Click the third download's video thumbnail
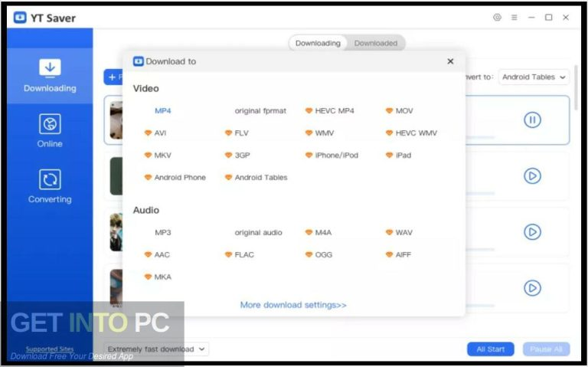588x367 pixels. [x=116, y=232]
